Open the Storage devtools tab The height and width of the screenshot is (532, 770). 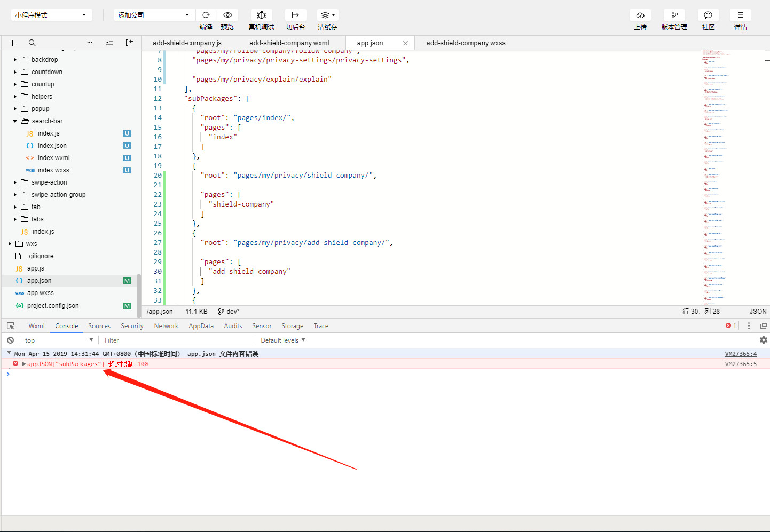click(x=292, y=326)
